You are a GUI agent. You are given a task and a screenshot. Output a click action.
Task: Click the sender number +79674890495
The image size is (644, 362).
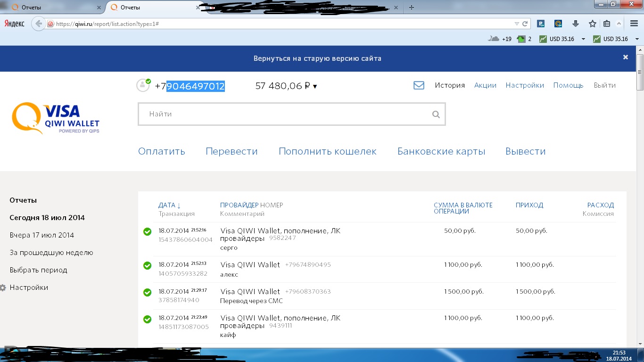[308, 265]
